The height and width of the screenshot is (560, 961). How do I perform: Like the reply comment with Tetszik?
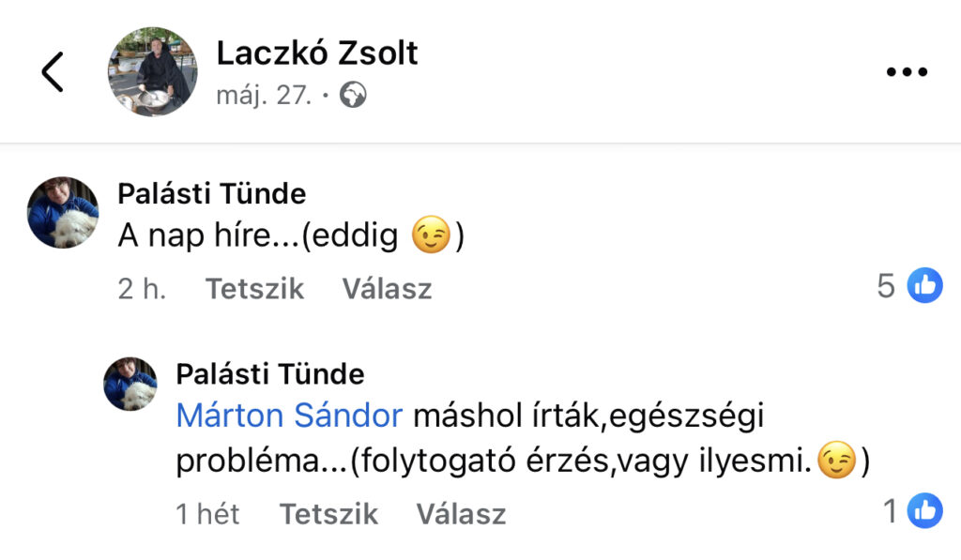click(328, 514)
